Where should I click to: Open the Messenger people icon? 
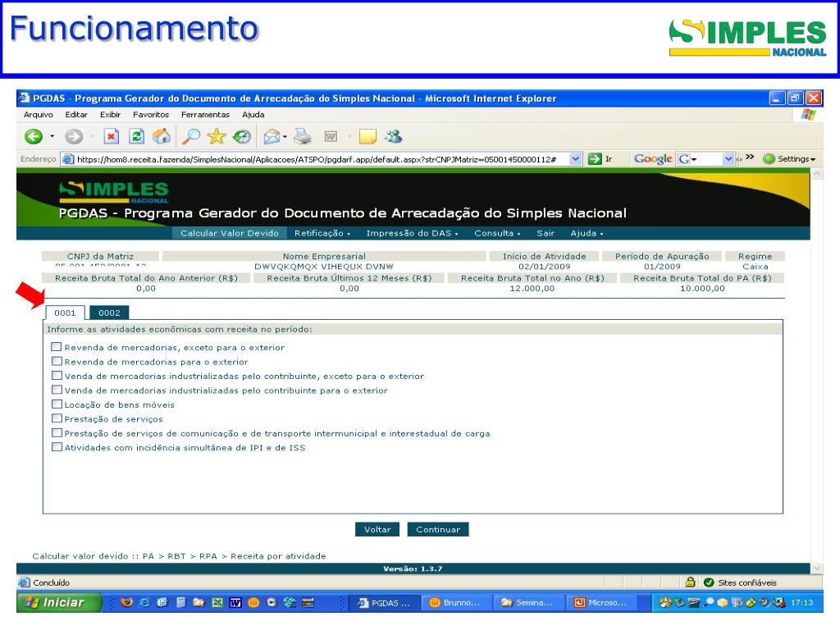click(x=394, y=136)
